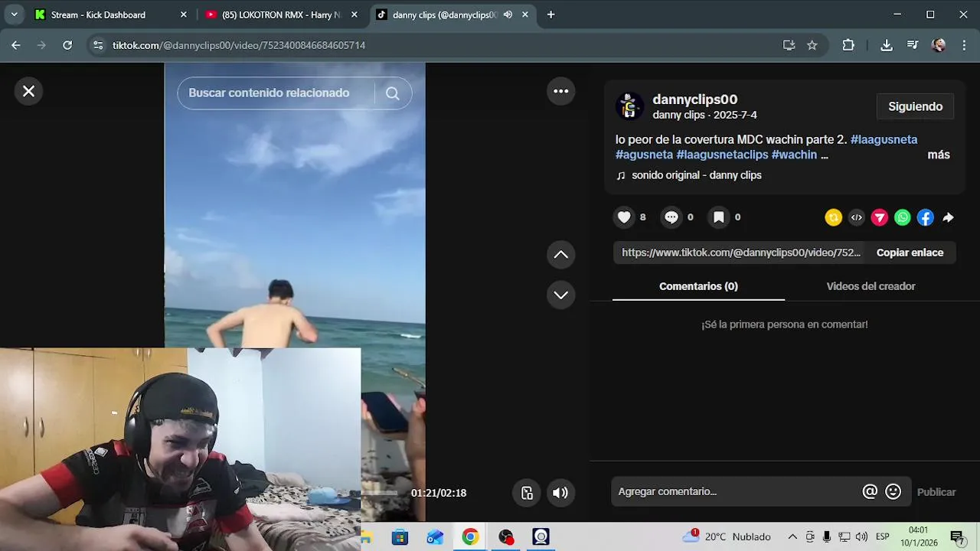Click the Chrome icon in the taskbar

(470, 537)
